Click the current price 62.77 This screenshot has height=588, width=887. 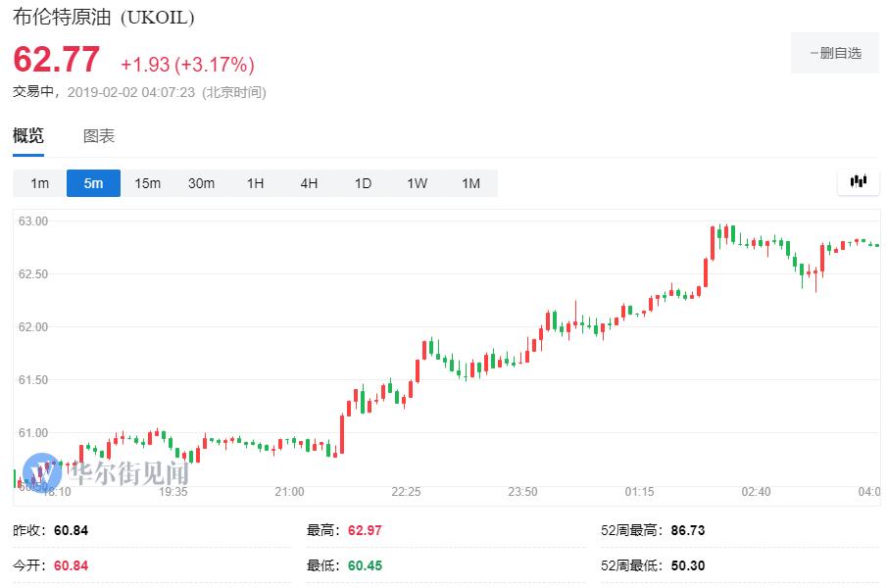click(56, 60)
